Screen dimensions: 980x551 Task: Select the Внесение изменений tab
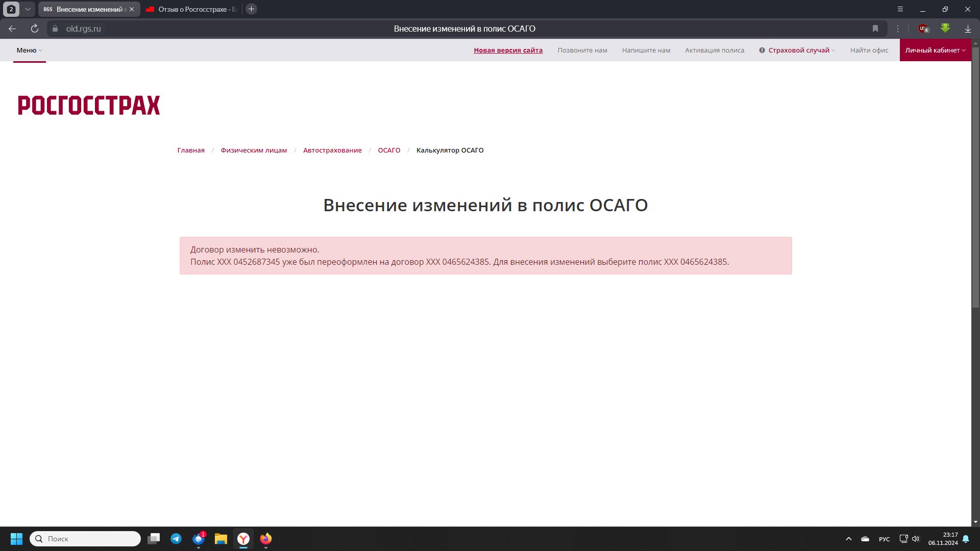[x=84, y=9]
